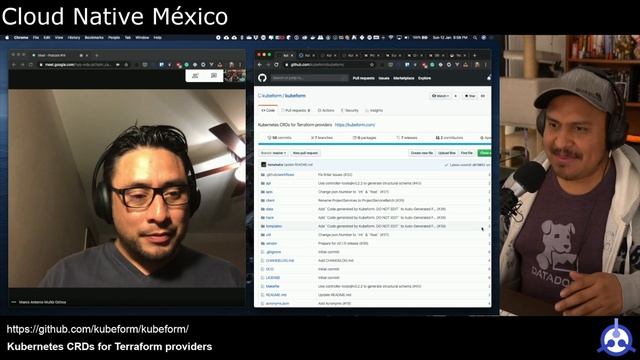Open the CHANGELOG.md file
This screenshot has width=640, height=360.
(280, 260)
